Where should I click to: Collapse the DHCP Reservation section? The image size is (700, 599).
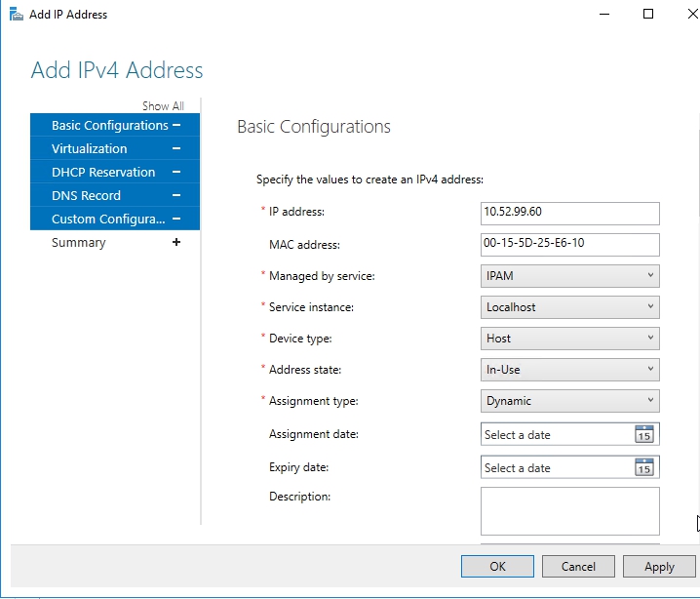click(x=176, y=172)
